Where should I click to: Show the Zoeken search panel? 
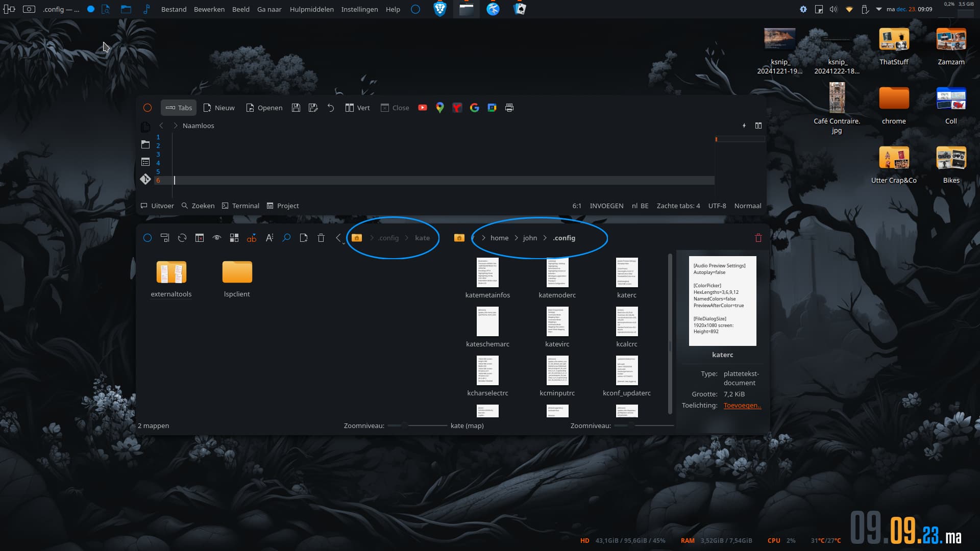(198, 206)
